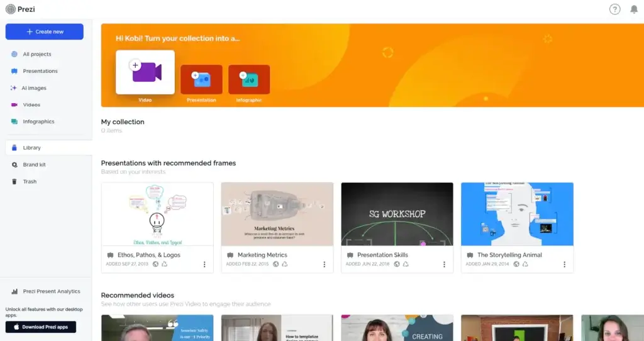Open SG Workshop presentation thumbnail

(397, 214)
